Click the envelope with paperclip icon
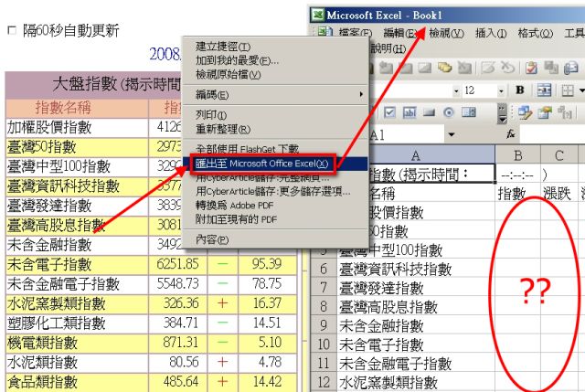Viewport: 585px width, 392px height. pyautogui.click(x=570, y=68)
